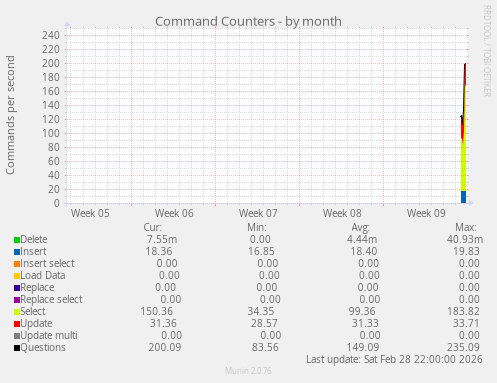Click the 240 y-axis tick label
The height and width of the screenshot is (383, 497).
(51, 35)
